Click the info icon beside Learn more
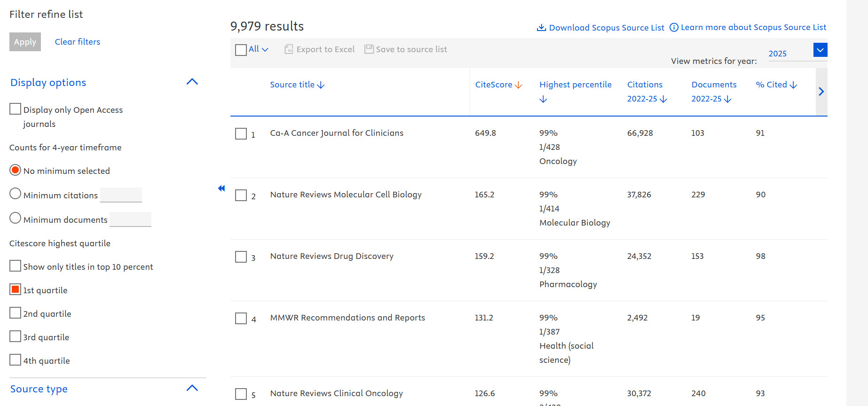Screen dimensions: 868x406 click(x=674, y=27)
